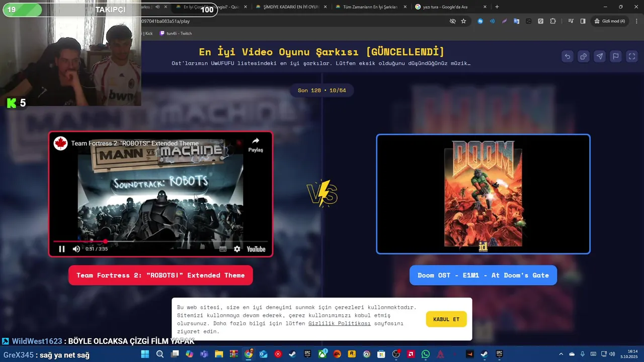Open WhatsApp from the taskbar
Image resolution: width=644 pixels, height=362 pixels.
pyautogui.click(x=426, y=354)
